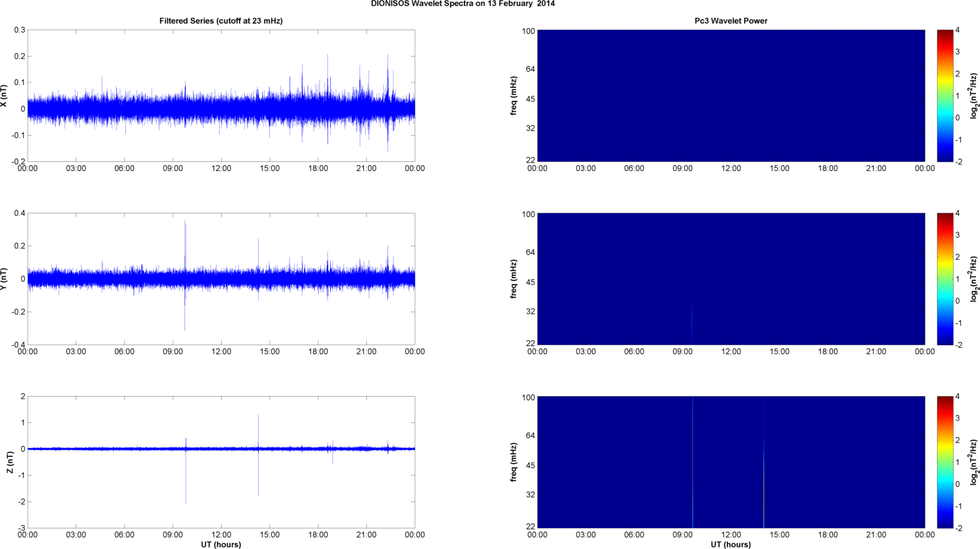Image resolution: width=980 pixels, height=549 pixels.
Task: Click "UT (hours)" label under the bottom wavelet plot
Action: (x=731, y=544)
